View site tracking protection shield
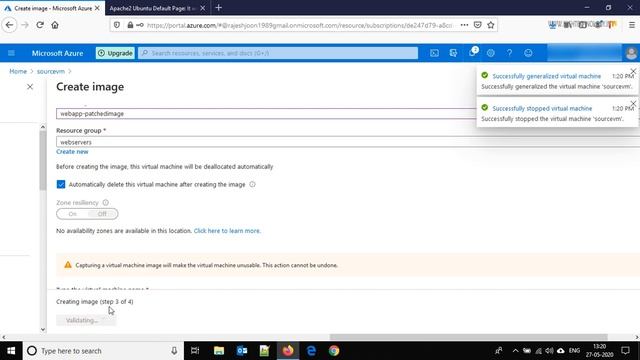640x360 pixels. point(117,25)
